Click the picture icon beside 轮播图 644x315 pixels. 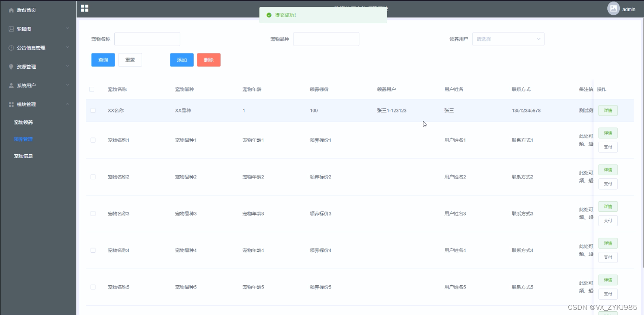(11, 29)
